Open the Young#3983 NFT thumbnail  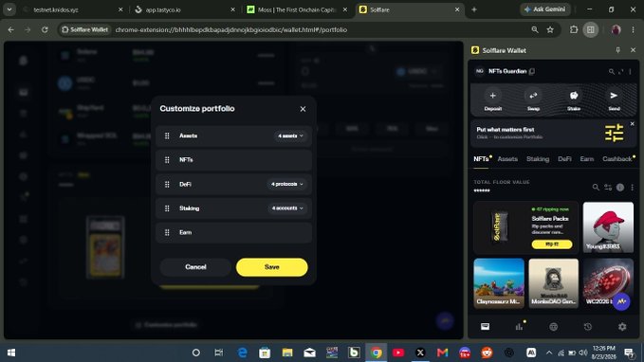pyautogui.click(x=608, y=227)
